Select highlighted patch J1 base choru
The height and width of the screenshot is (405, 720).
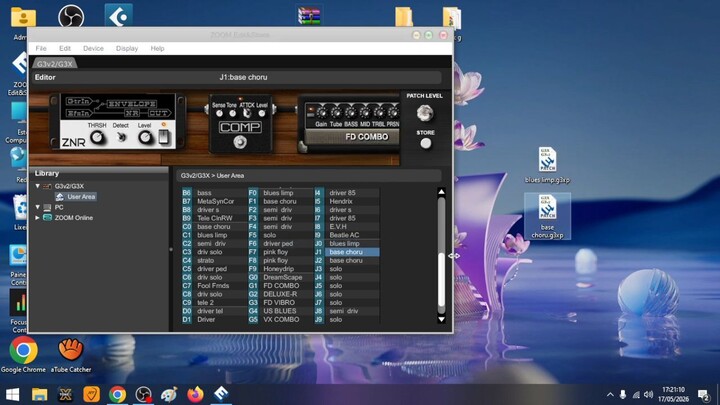pyautogui.click(x=347, y=252)
